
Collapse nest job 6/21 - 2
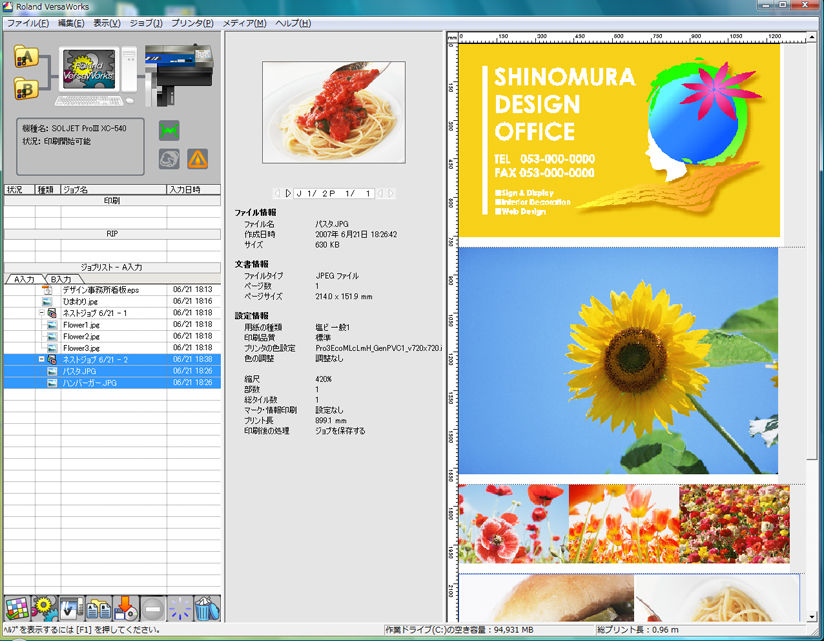pos(41,359)
